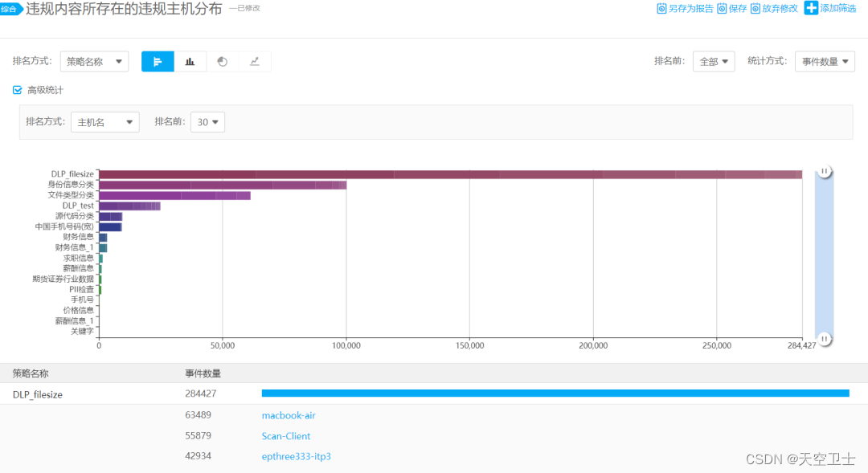
Task: Open the 策略名称 ranking method dropdown
Action: pos(94,61)
